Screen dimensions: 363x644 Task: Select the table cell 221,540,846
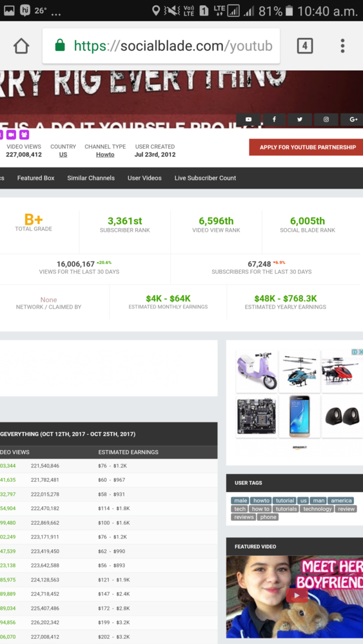tap(45, 466)
